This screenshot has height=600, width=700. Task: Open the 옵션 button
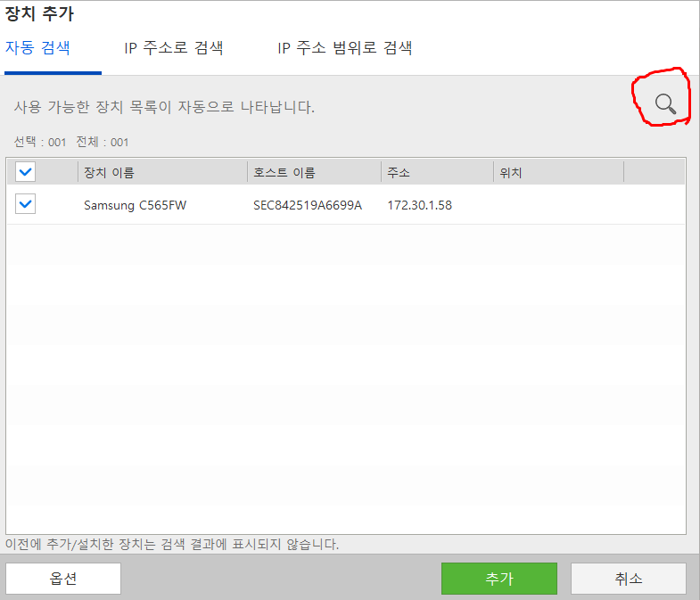pyautogui.click(x=63, y=579)
